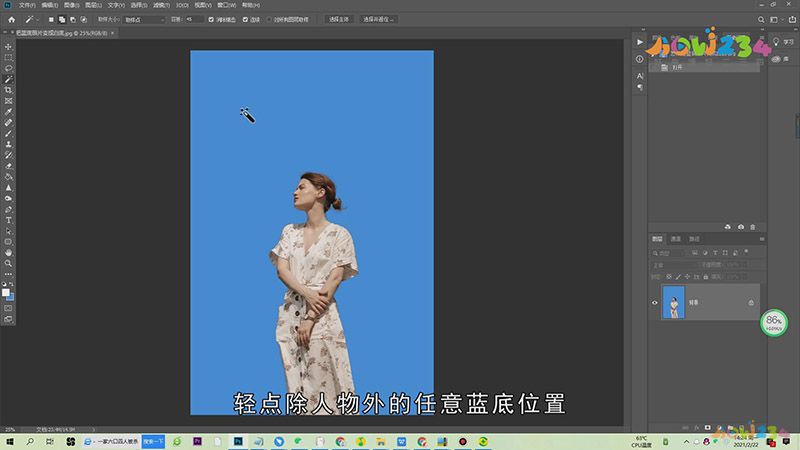Select the Rectangle shape tool
Screen dimensions: 800x450
(x=8, y=242)
